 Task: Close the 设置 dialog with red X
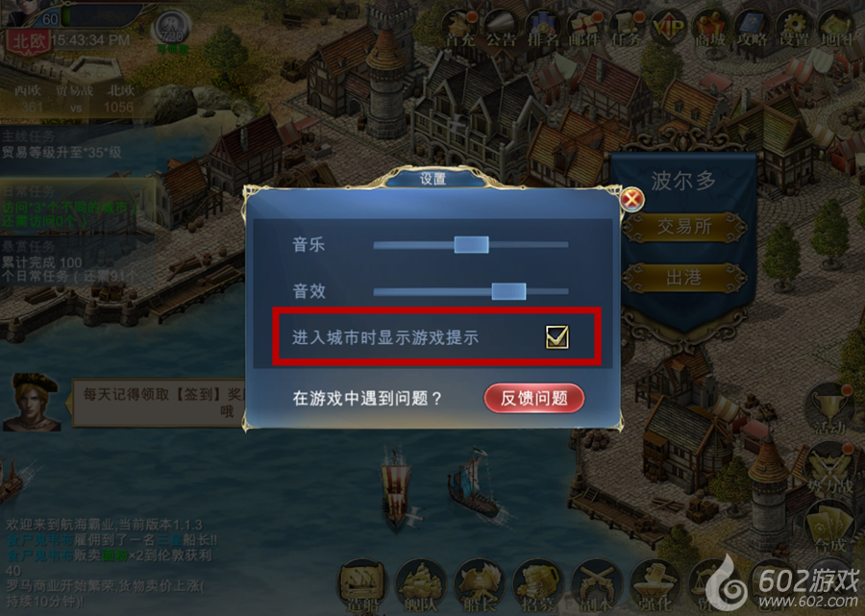click(x=632, y=199)
